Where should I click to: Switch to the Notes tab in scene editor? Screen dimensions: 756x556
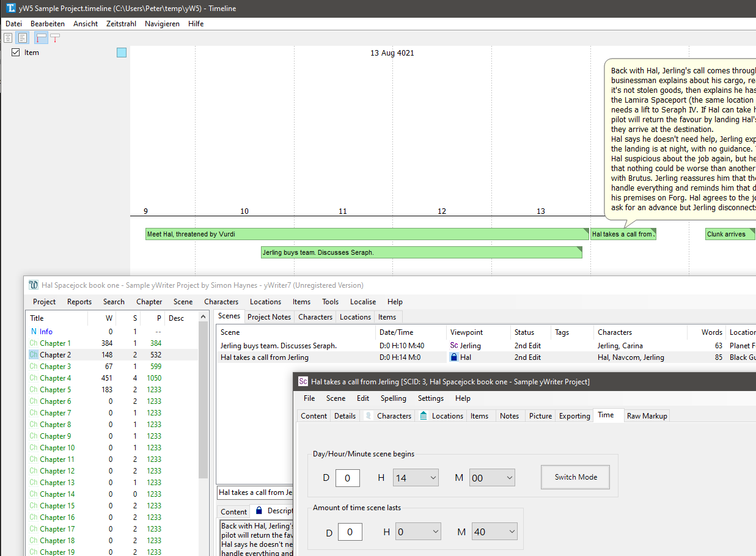pos(509,416)
